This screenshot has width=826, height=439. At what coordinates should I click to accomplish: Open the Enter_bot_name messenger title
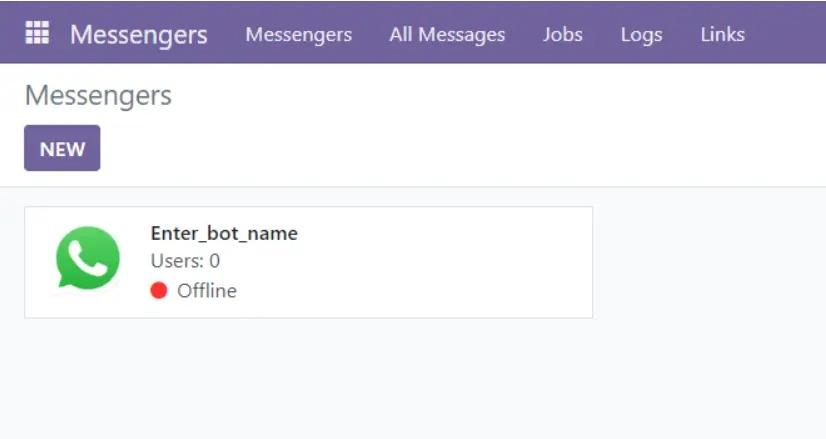pyautogui.click(x=224, y=233)
